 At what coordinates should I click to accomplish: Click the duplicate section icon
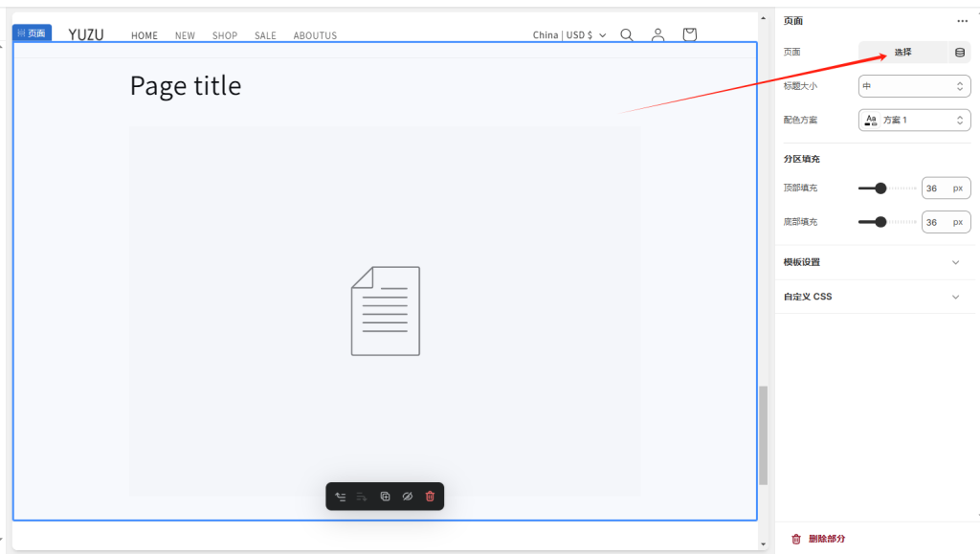tap(385, 497)
